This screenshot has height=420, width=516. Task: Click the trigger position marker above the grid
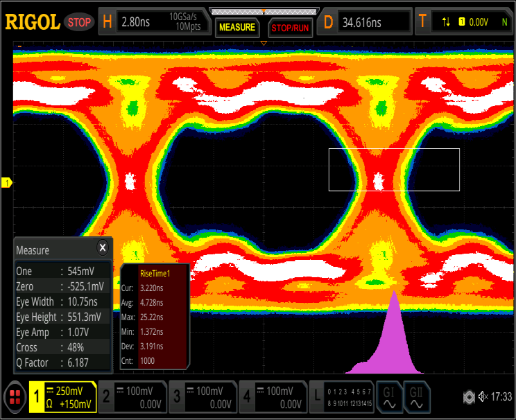click(x=264, y=44)
